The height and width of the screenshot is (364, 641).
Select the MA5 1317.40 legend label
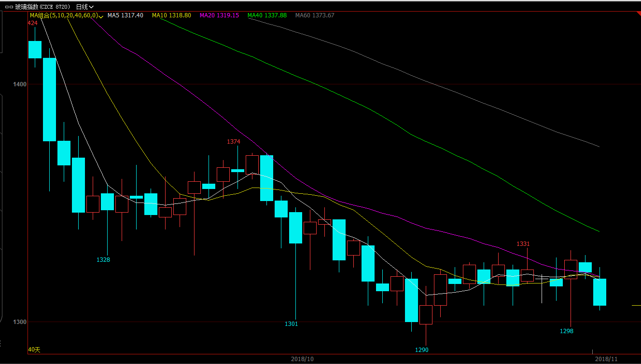click(x=125, y=15)
